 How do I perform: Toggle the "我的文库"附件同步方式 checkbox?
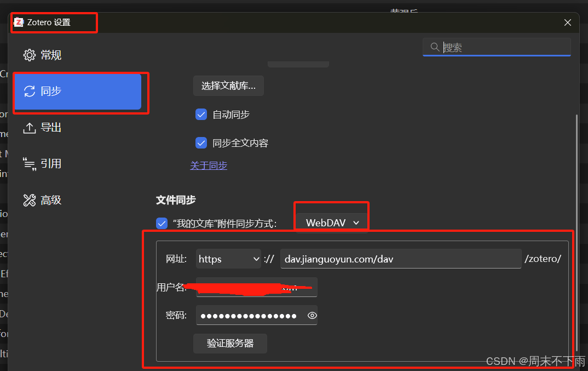click(162, 224)
